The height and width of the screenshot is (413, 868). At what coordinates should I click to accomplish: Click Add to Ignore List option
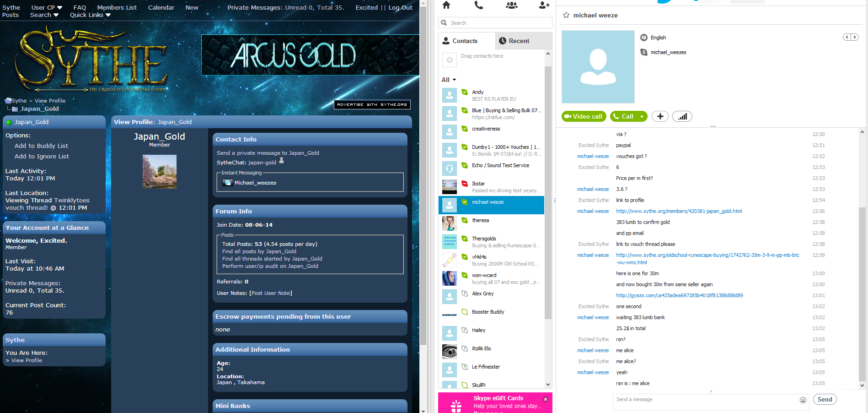point(42,156)
